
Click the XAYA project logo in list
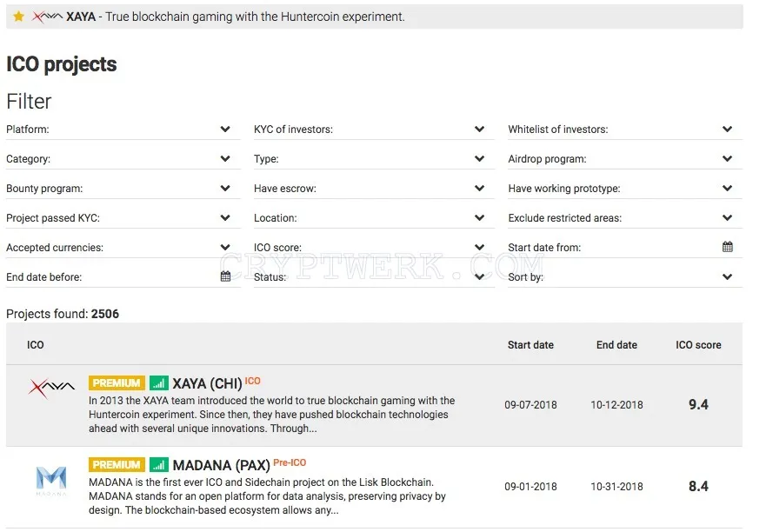[x=51, y=388]
